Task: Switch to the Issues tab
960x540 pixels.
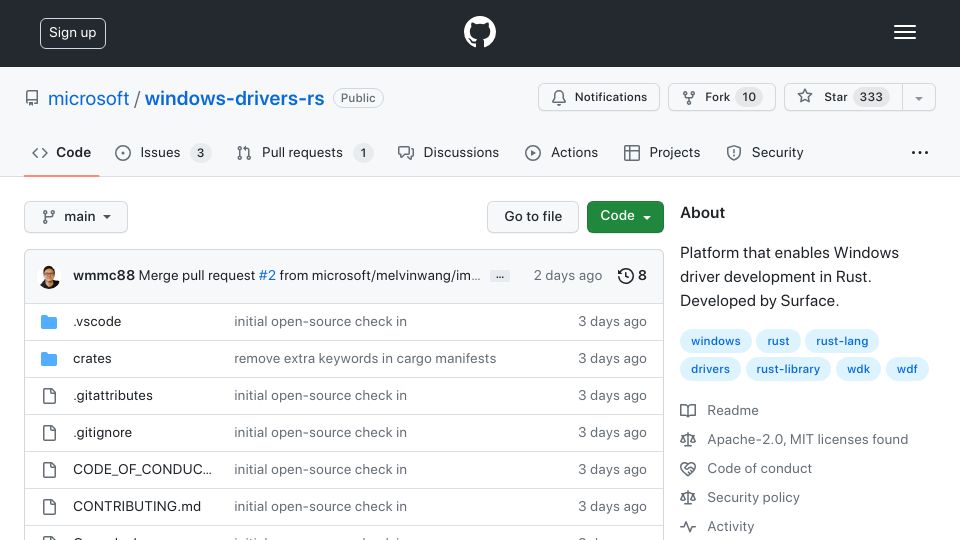Action: (163, 152)
